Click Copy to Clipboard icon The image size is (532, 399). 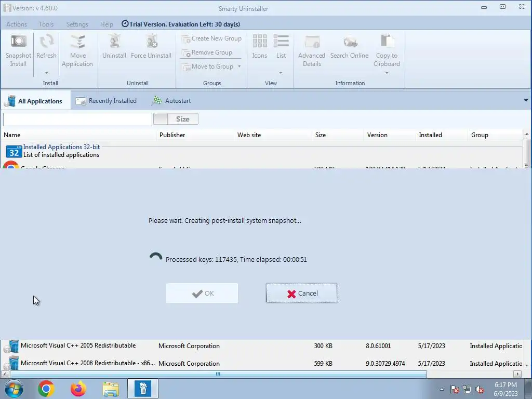387,42
